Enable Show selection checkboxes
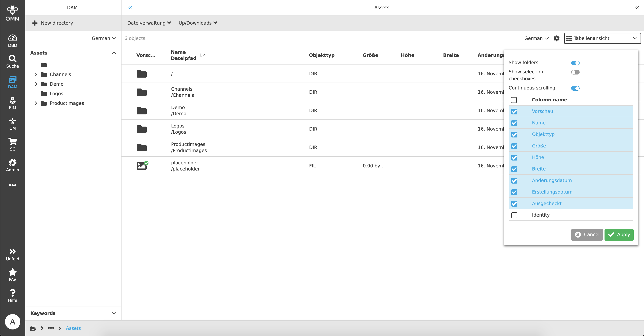644x336 pixels. click(x=576, y=72)
